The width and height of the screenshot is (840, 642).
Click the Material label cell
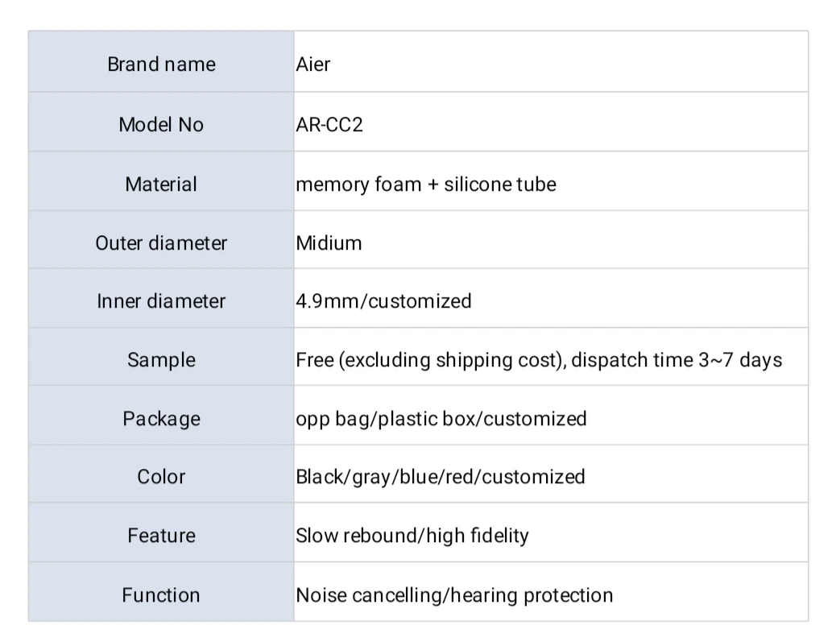pos(161,181)
